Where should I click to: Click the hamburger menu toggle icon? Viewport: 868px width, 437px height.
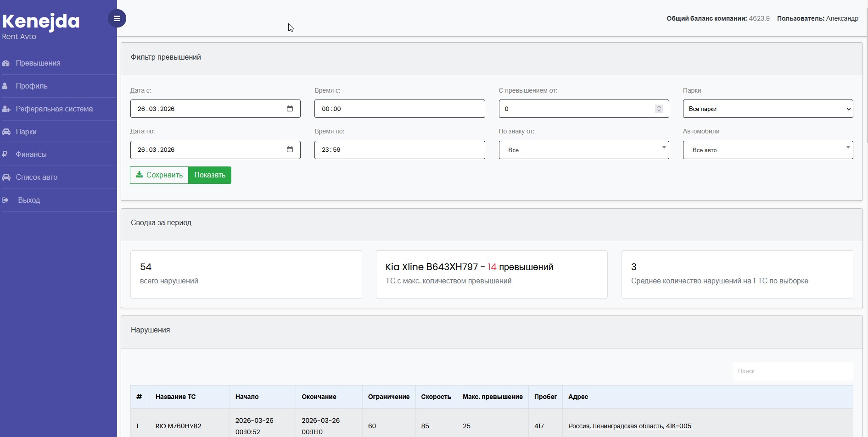point(117,18)
